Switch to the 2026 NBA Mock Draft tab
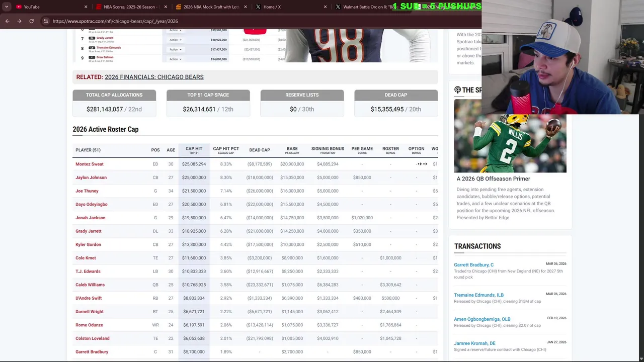The width and height of the screenshot is (644, 362). 210,7
